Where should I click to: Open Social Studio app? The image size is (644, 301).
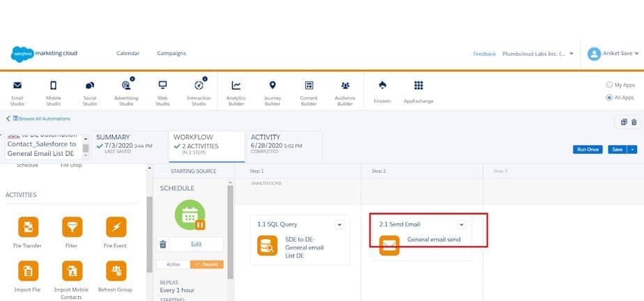(x=89, y=92)
